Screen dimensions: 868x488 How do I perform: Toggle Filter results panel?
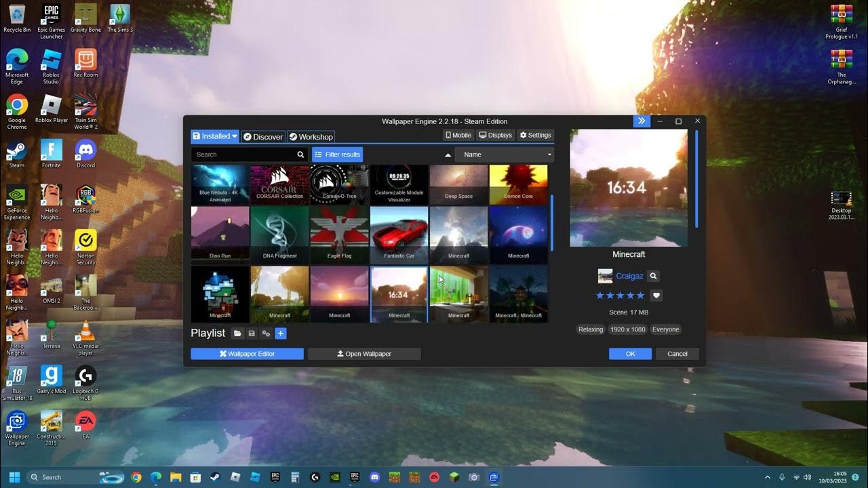(337, 155)
